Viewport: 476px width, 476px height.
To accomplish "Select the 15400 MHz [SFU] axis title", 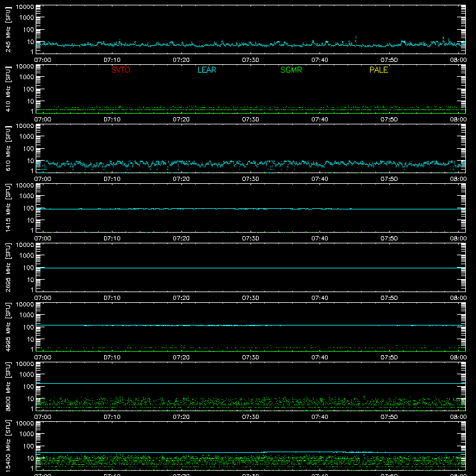I will (x=8, y=446).
